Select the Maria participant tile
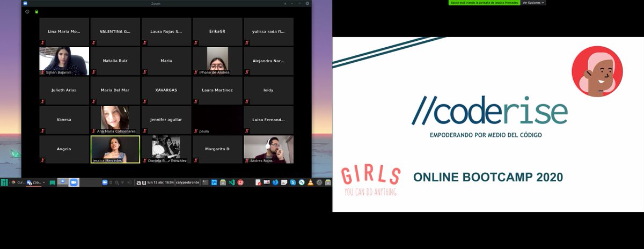Viewport: 644px width, 249px height. [x=166, y=61]
